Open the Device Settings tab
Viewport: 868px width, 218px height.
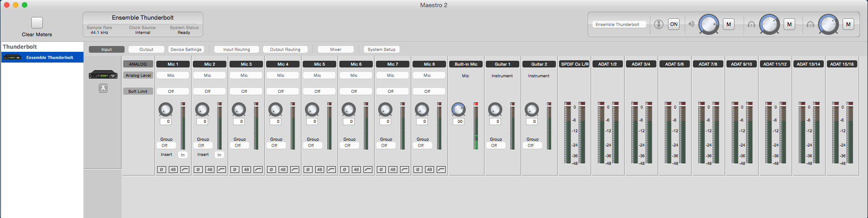186,50
